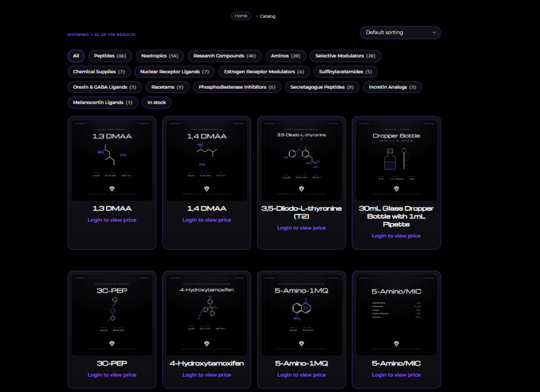The width and height of the screenshot is (540, 392).
Task: Click Login to view price under Dropper Bottle
Action: coord(397,236)
